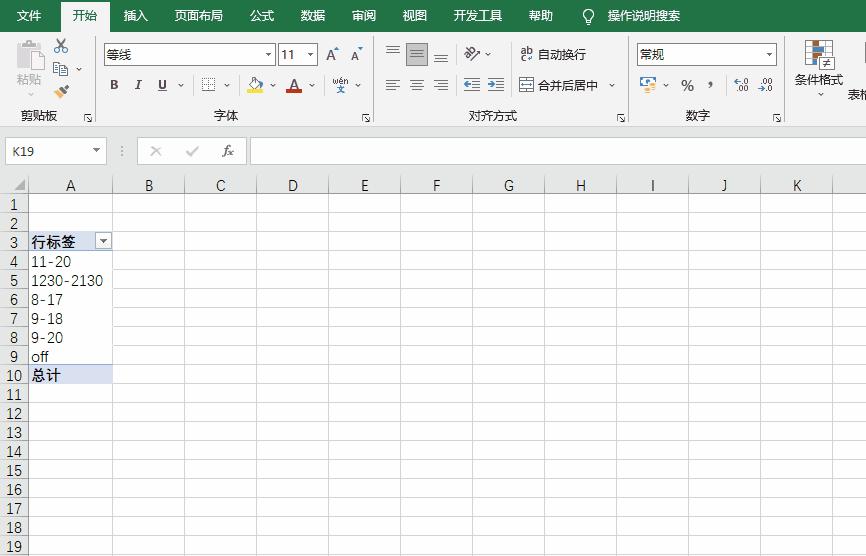The image size is (866, 556).
Task: Decrease decimal places
Action: [x=765, y=85]
